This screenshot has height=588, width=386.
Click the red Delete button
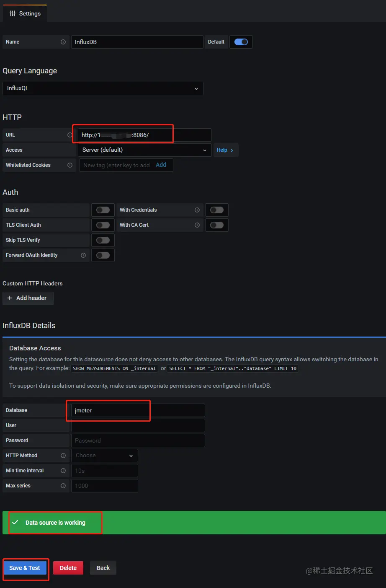(68, 568)
